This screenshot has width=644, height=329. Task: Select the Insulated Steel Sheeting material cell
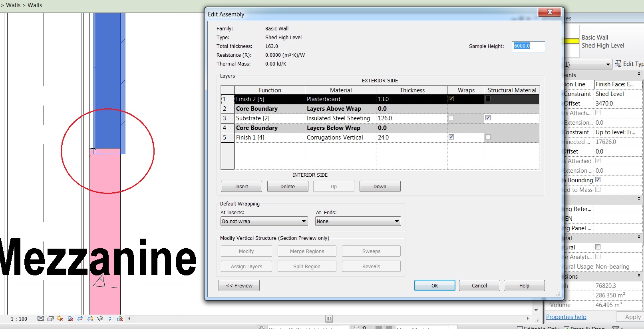(341, 118)
